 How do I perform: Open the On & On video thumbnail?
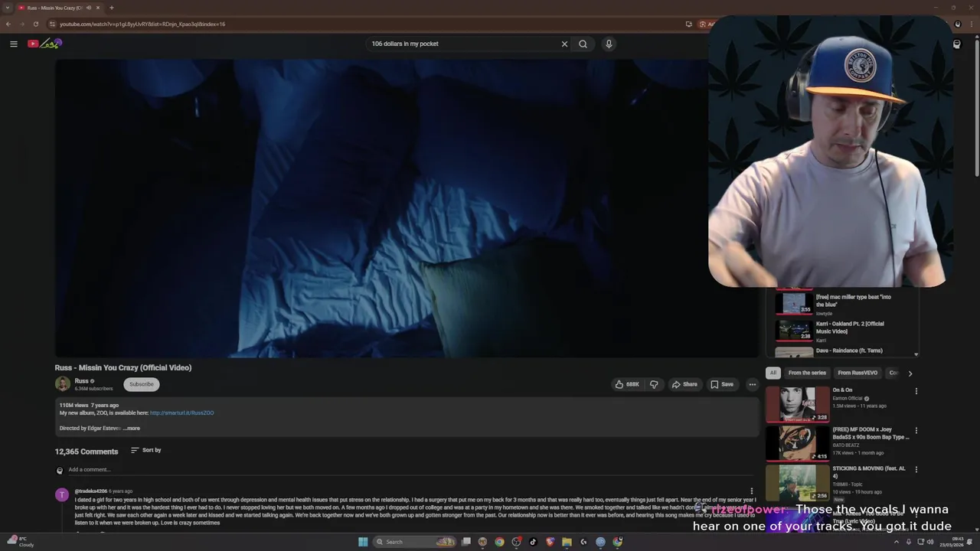(797, 403)
